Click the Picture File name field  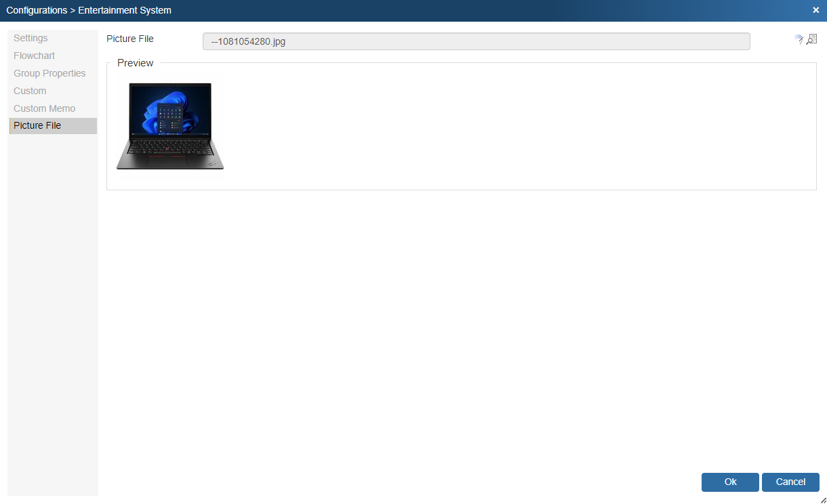(476, 41)
